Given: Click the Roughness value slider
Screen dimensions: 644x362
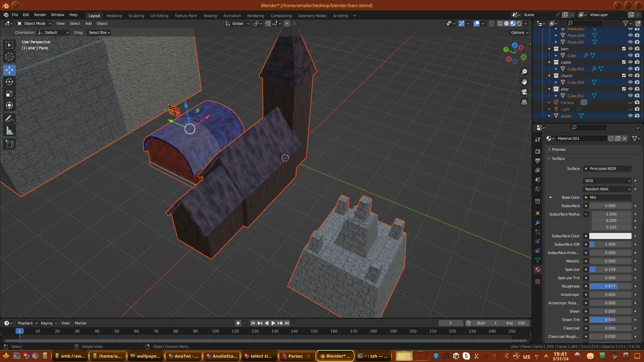Looking at the screenshot, I should pos(610,286).
